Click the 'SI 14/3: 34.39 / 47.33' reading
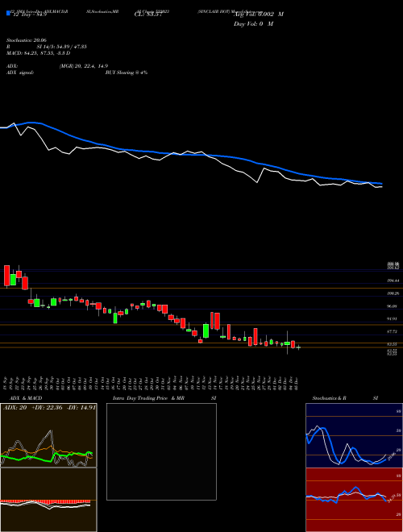Image resolution: width=403 pixels, height=532 pixels. tap(62, 47)
